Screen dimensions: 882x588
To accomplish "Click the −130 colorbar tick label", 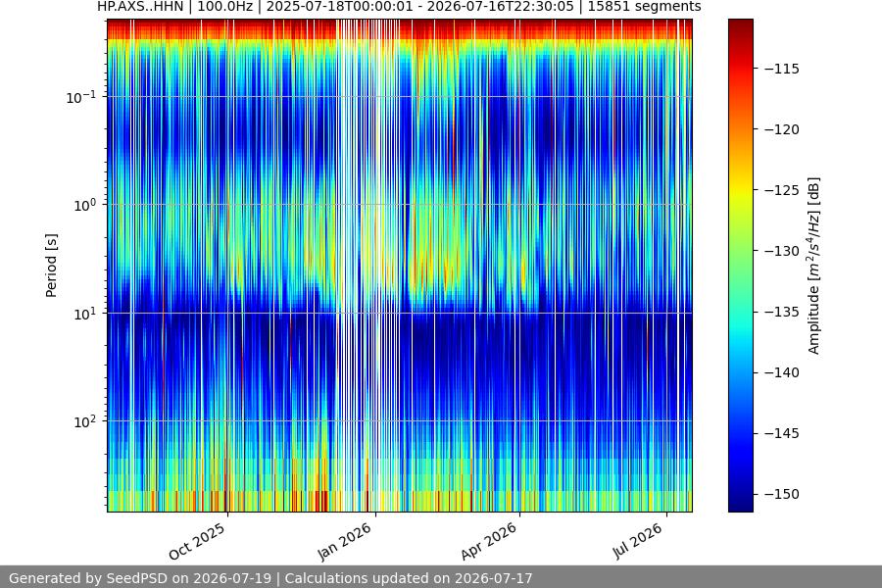I will pos(782,251).
